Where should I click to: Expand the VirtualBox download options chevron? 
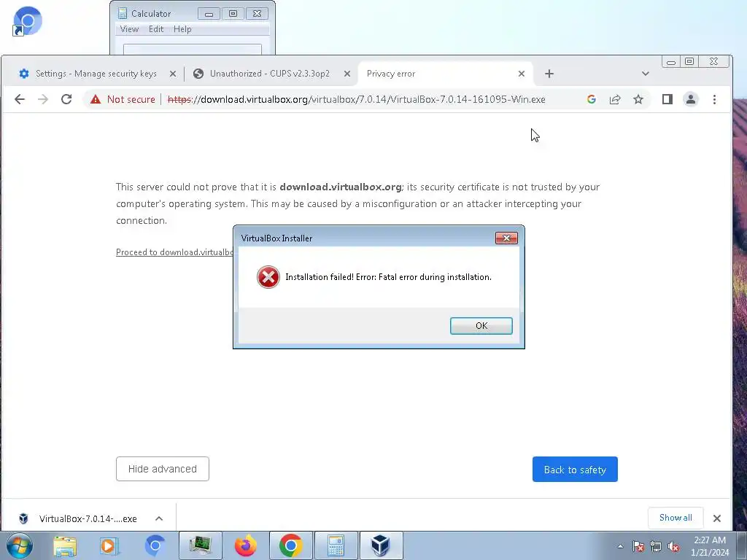[x=159, y=518]
